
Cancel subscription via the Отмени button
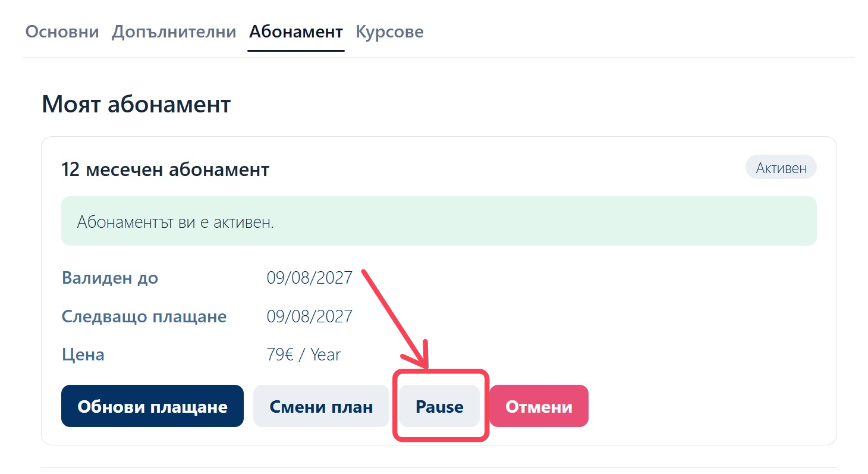click(539, 406)
